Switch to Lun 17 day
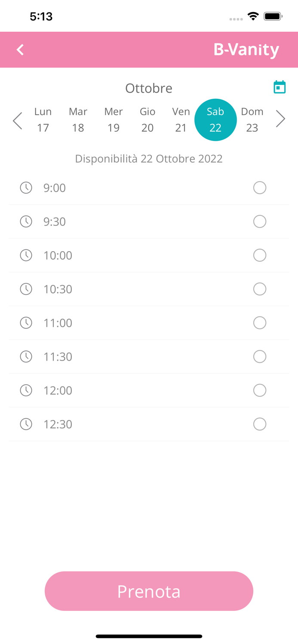 click(x=43, y=120)
